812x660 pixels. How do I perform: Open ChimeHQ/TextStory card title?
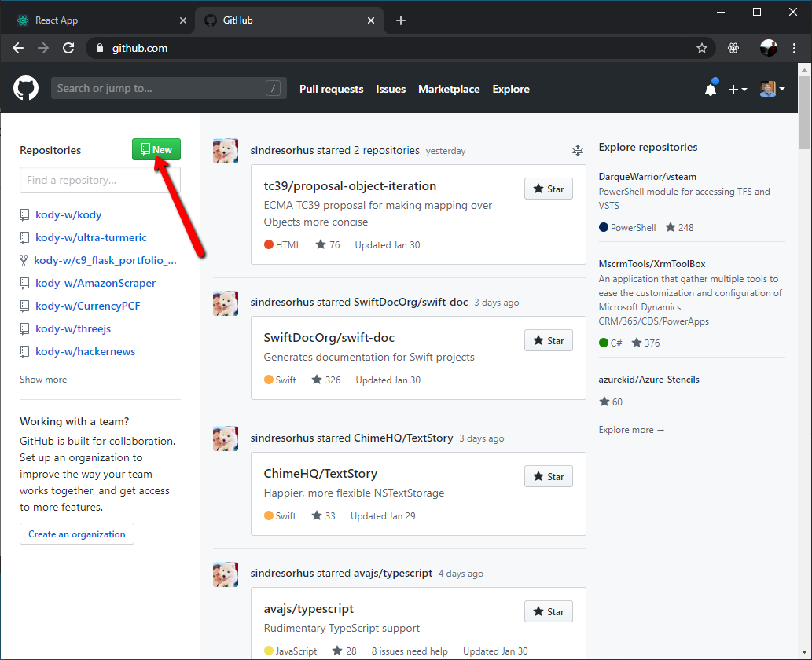[x=321, y=474]
